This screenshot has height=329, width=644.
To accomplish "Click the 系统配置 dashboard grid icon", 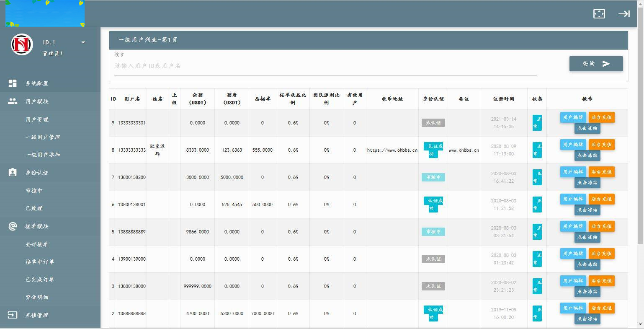I will tap(13, 83).
